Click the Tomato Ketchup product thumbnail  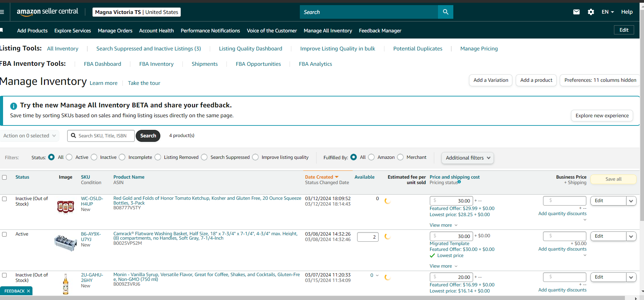coord(65,207)
